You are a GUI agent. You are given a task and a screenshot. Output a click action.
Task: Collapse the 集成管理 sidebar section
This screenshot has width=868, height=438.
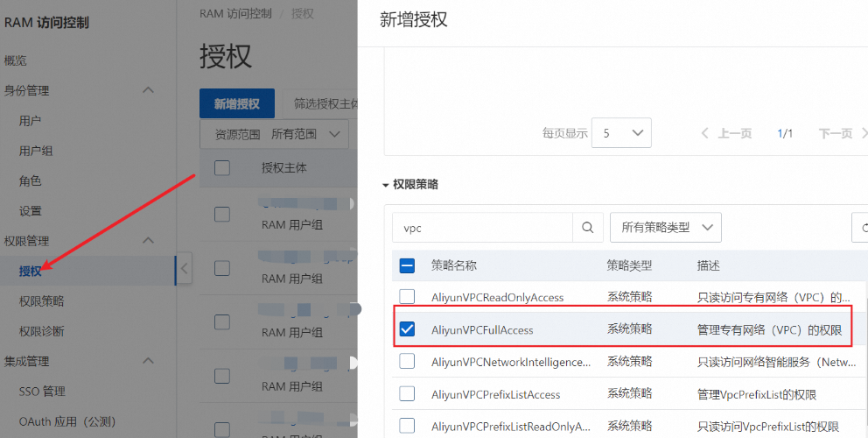pos(148,361)
